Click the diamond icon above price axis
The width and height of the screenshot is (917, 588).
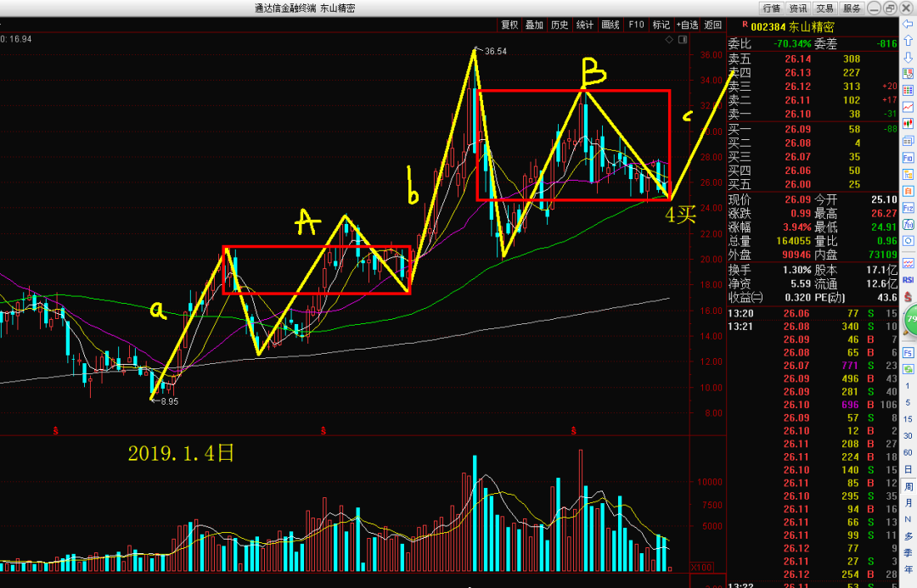(669, 40)
